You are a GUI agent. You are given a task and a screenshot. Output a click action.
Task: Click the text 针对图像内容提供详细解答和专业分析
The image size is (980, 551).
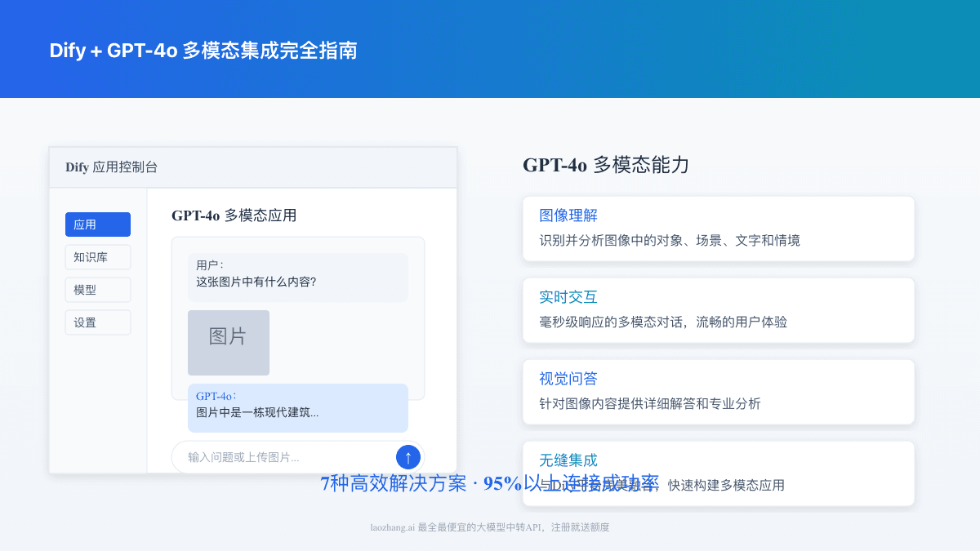[x=650, y=404]
